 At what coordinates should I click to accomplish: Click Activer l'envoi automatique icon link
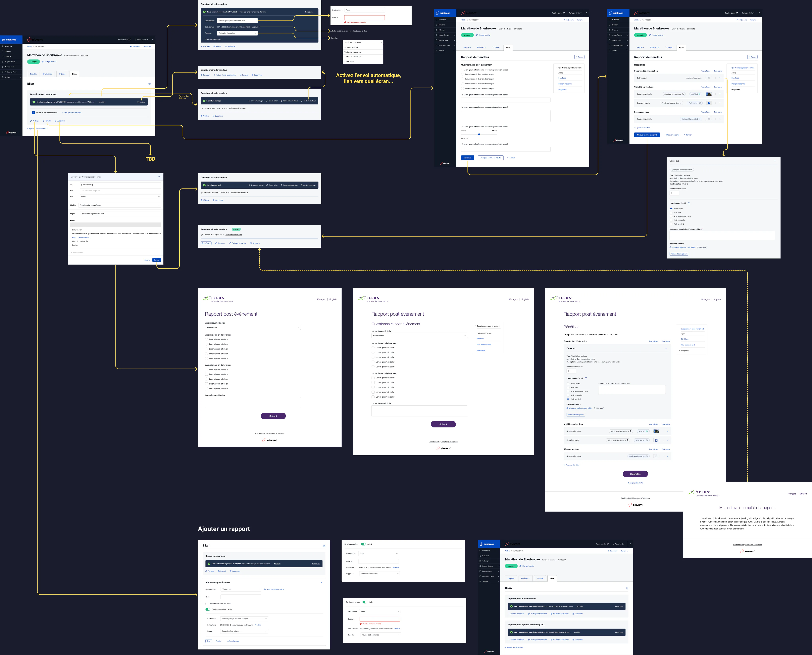point(225,75)
